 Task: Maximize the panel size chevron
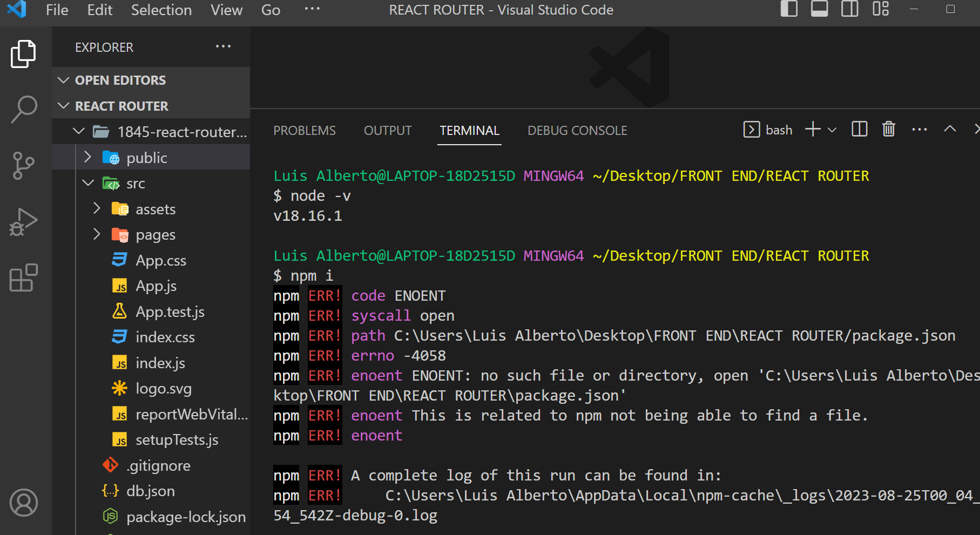(x=950, y=129)
